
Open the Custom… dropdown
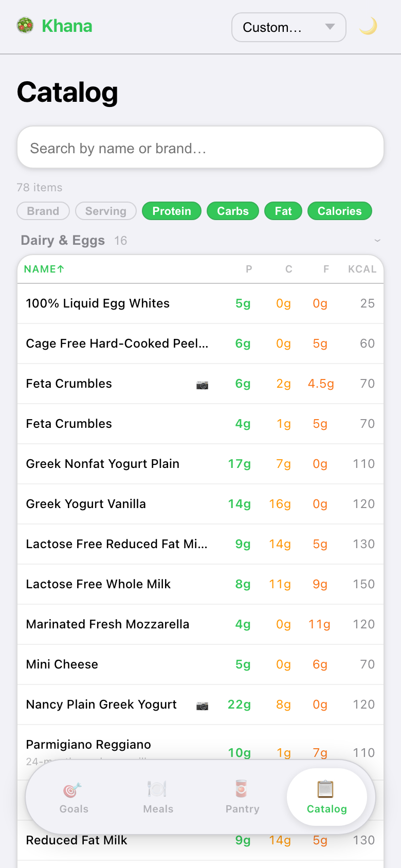tap(288, 27)
